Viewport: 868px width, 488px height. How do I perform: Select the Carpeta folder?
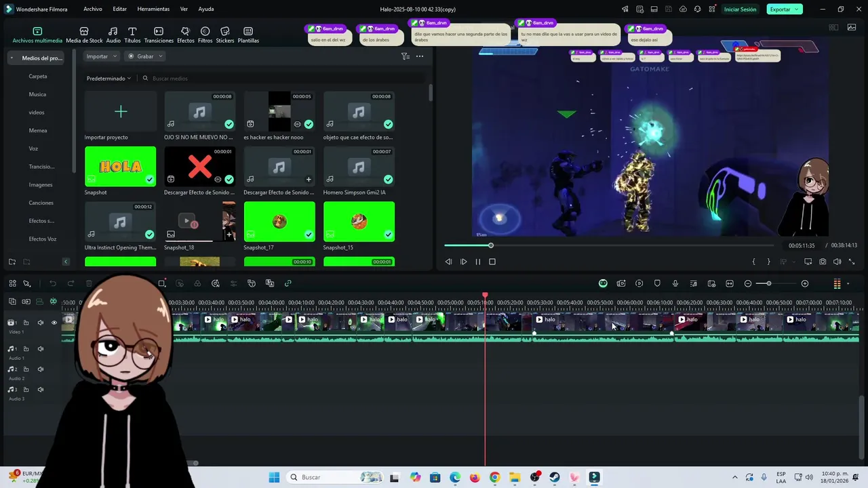pyautogui.click(x=38, y=77)
